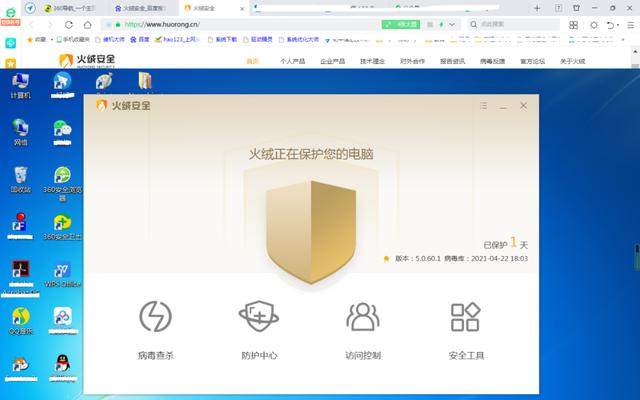
Task: Open 回收站 recycle bin desktop icon
Action: [20, 180]
